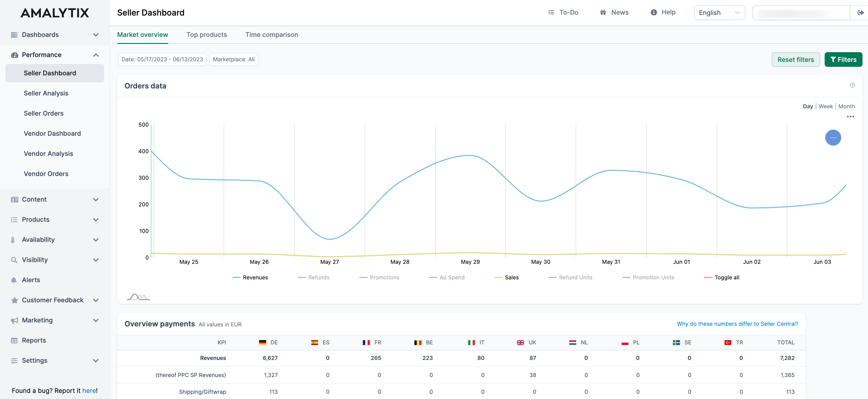This screenshot has height=399, width=868.
Task: Click the Marketplace: All filter chip
Action: (233, 59)
